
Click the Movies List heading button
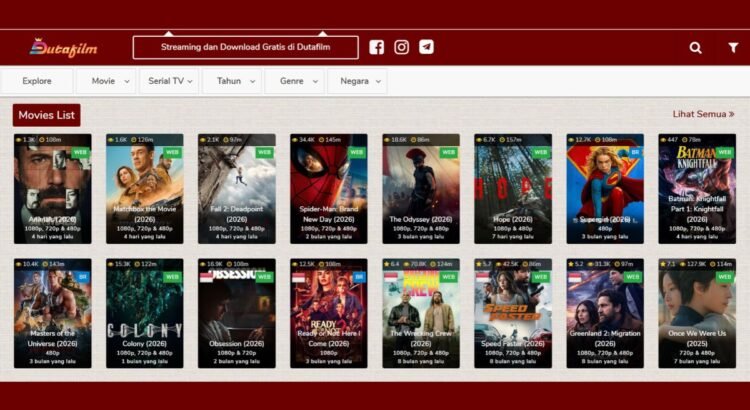pyautogui.click(x=46, y=115)
